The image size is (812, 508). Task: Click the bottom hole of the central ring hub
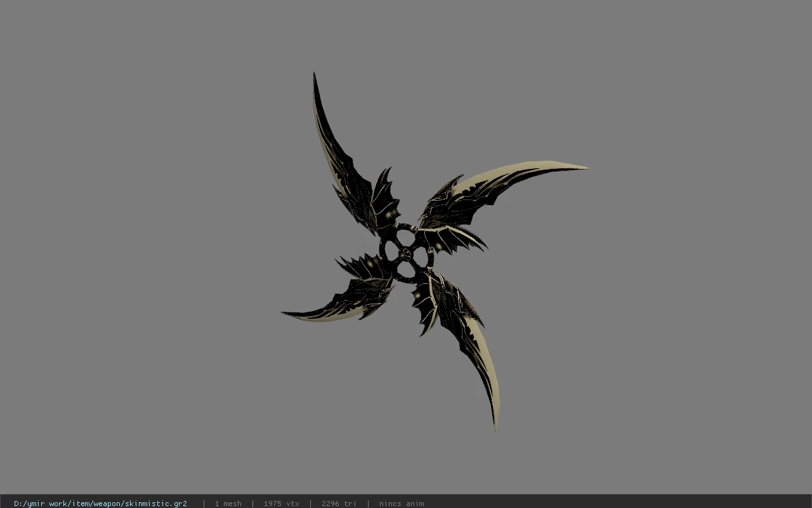(x=406, y=270)
